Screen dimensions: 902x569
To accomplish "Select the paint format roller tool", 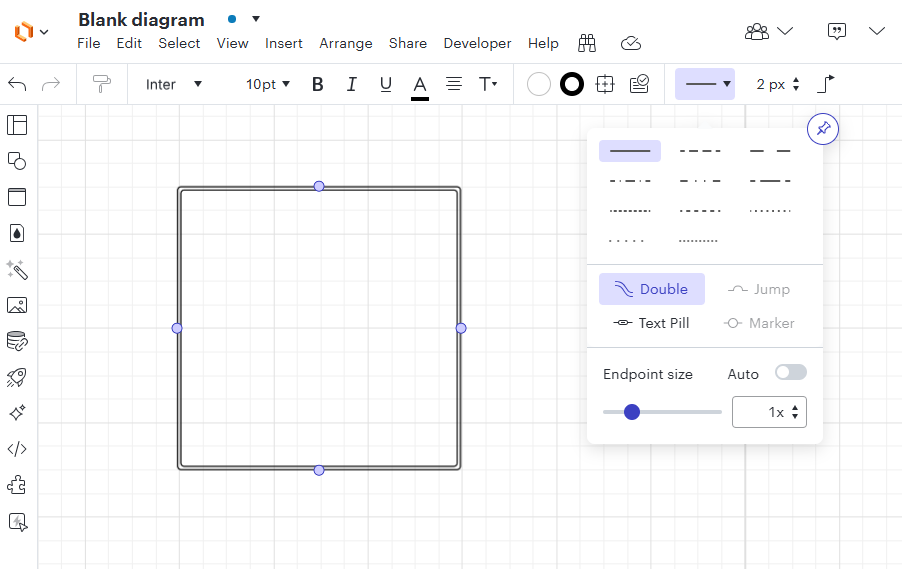I will [x=102, y=84].
